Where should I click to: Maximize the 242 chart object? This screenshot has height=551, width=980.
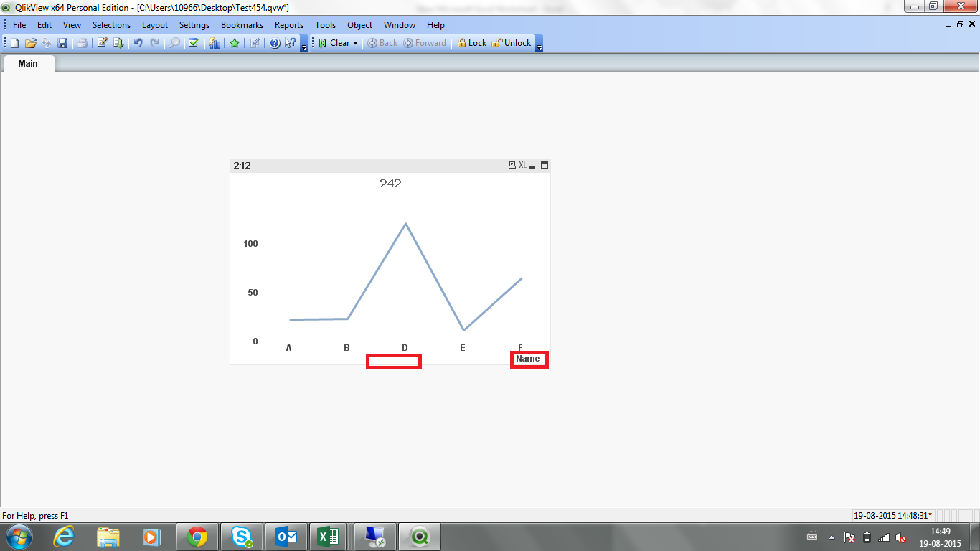544,165
